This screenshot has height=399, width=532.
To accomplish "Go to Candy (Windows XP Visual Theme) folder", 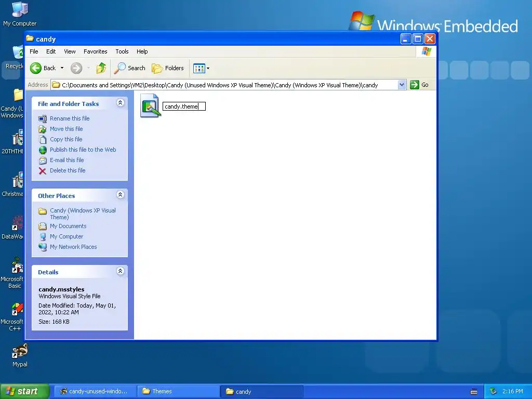I will [83, 214].
